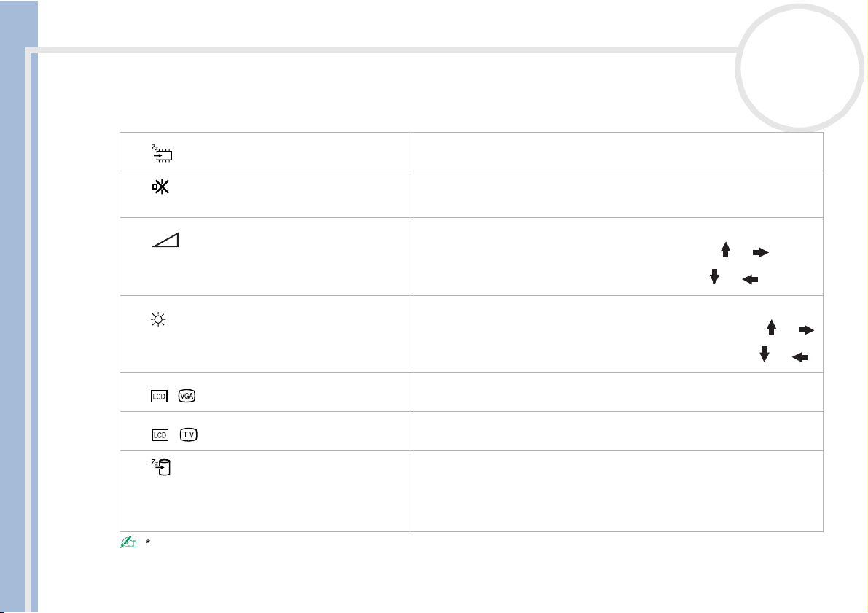The height and width of the screenshot is (613, 868).
Task: Click the right arrow in the volume row
Action: [x=761, y=252]
